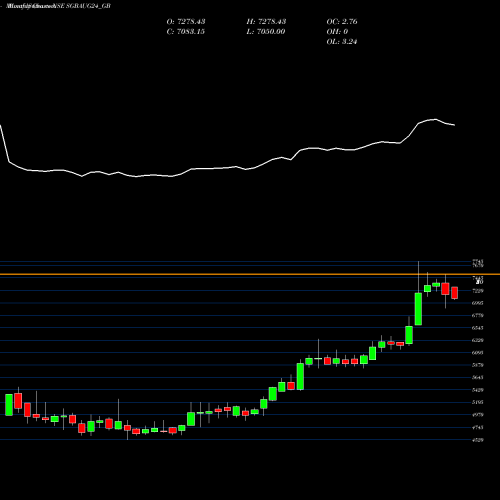This screenshot has width=500, height=500.
Task: Select the high value H: 7278.43
Action: tap(266, 22)
